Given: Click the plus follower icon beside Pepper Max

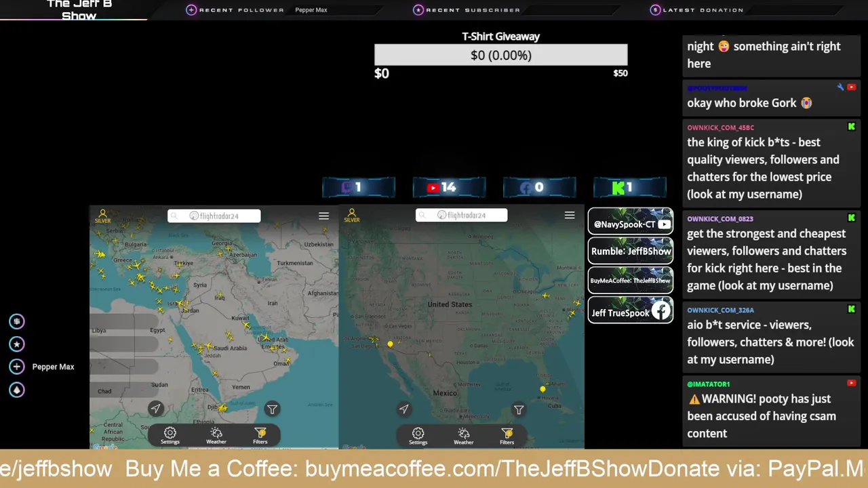Looking at the screenshot, I should (x=17, y=367).
